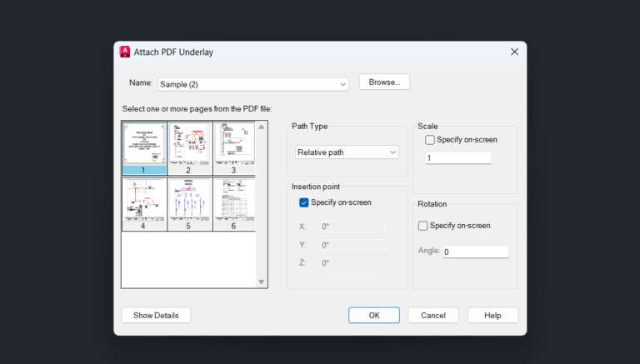
Task: Click the page list scroll up arrow
Action: tap(261, 127)
